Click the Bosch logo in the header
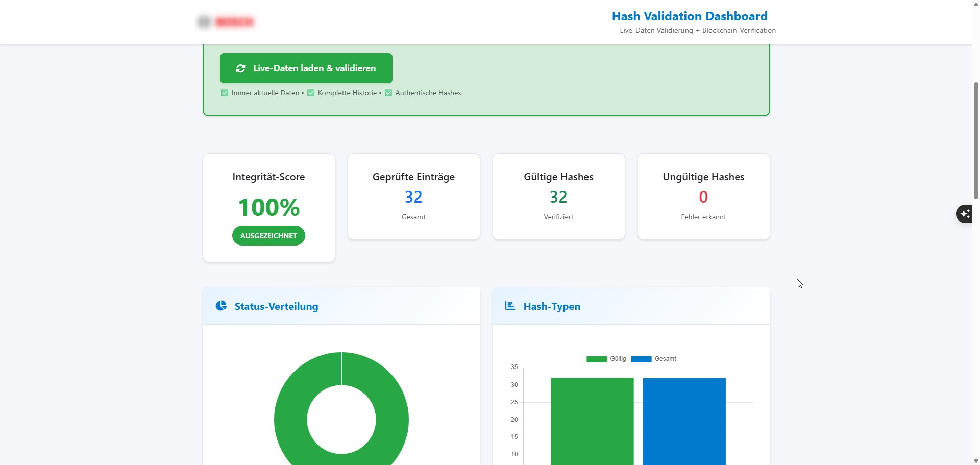The height and width of the screenshot is (465, 980). (235, 22)
